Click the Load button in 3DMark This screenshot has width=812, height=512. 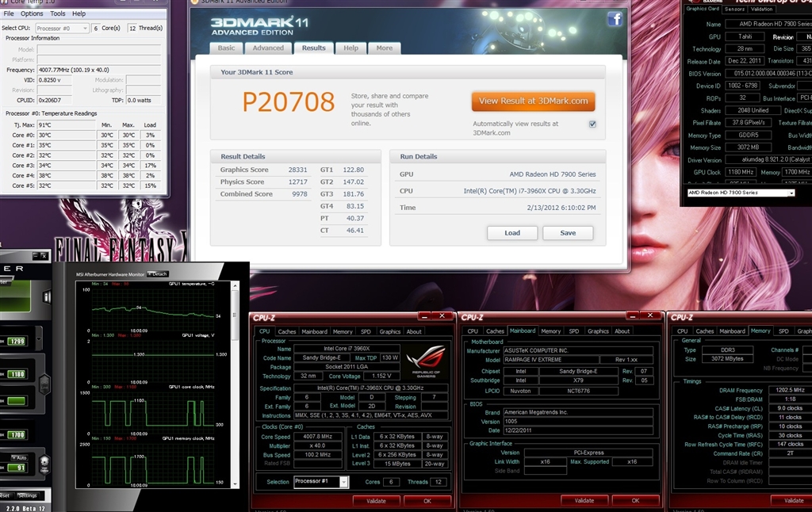(x=512, y=233)
